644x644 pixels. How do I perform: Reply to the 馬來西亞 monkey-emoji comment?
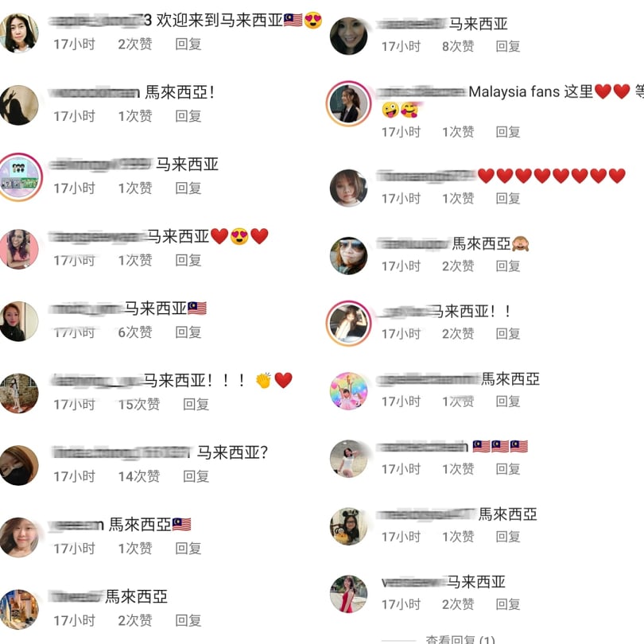pyautogui.click(x=508, y=266)
